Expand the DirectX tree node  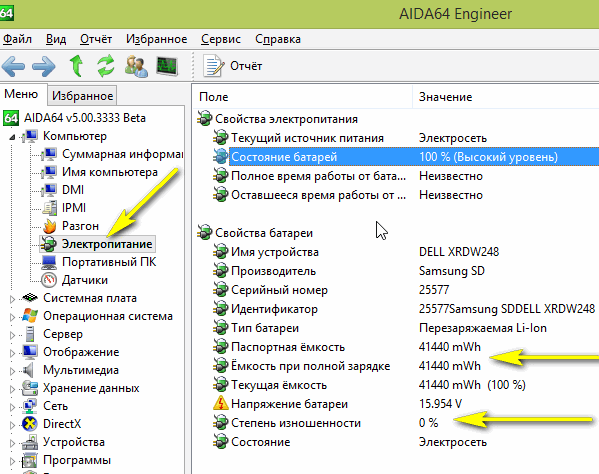[12, 425]
